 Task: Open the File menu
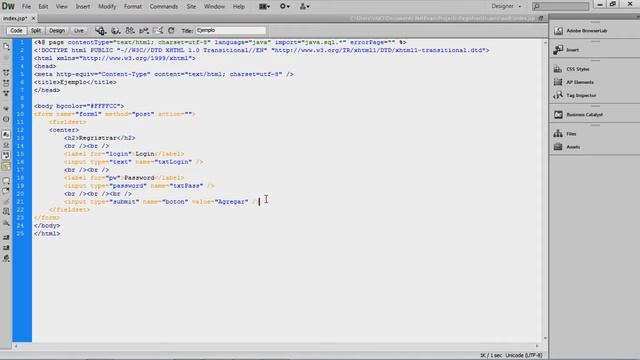(26, 7)
